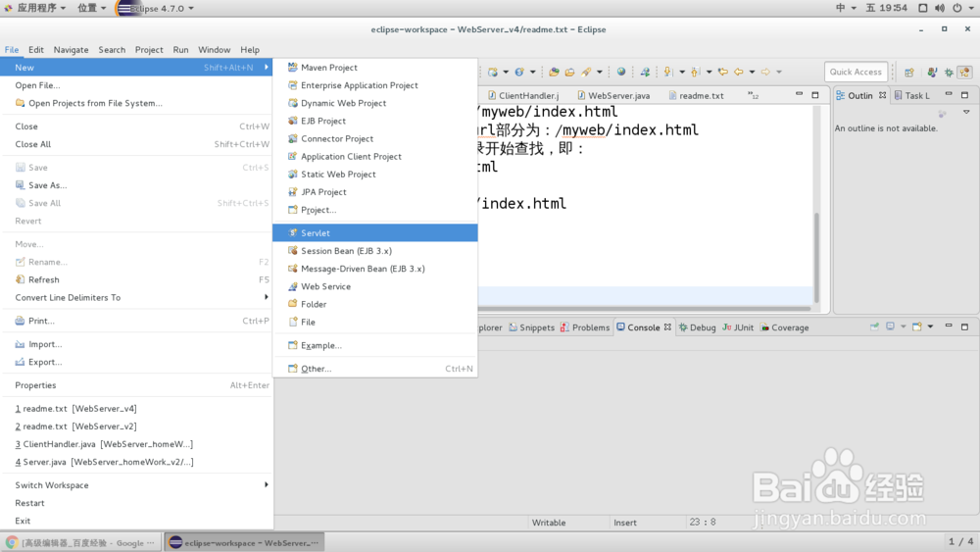980x552 pixels.
Task: Select Web Service in New submenu
Action: (x=375, y=286)
